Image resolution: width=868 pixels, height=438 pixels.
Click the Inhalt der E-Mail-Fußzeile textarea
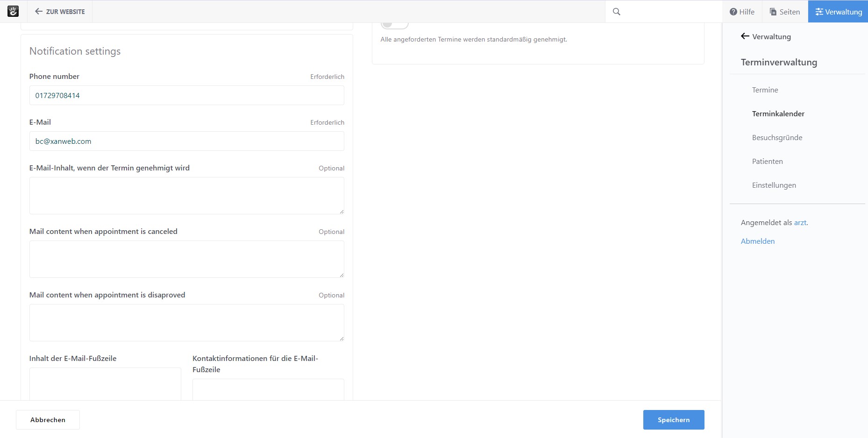(105, 384)
